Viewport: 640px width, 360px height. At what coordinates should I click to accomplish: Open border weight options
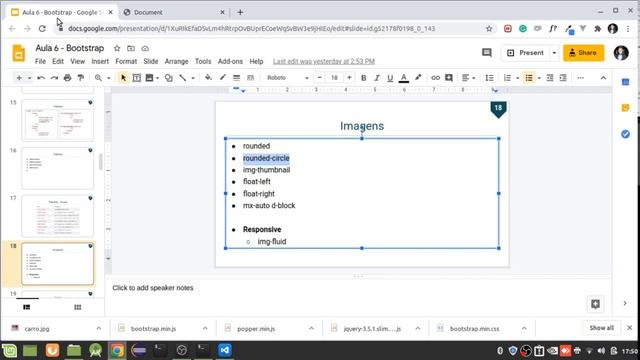pos(236,78)
